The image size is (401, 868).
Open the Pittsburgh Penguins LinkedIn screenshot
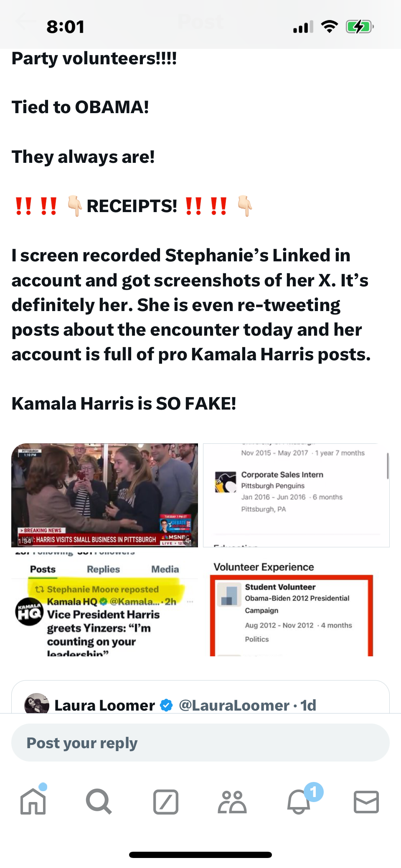point(296,495)
